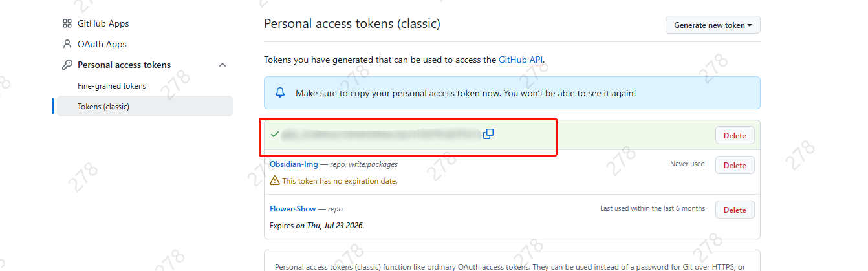Screen dimensions: 868x271
Task: Click the warning triangle under Obsidian-Img
Action: point(275,181)
